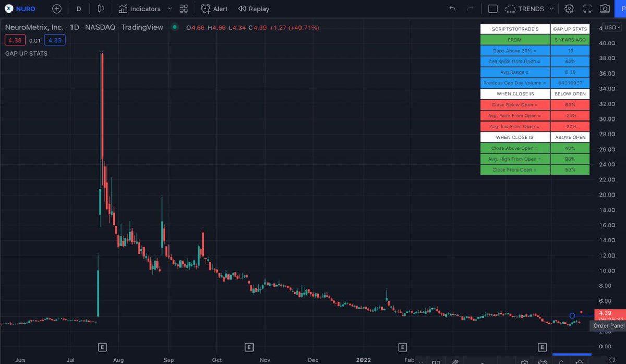Click the Gaps Above 20% = row label
Viewport: 626px width, 364px height.
[x=514, y=51]
